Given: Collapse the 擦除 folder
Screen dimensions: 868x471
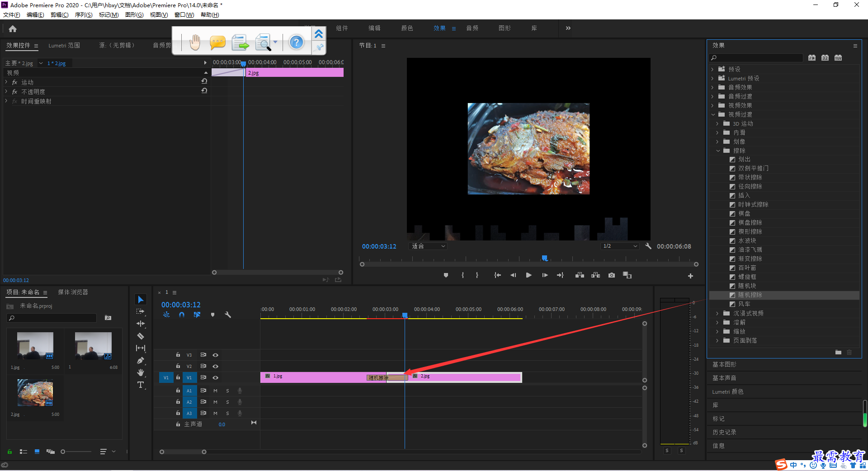Looking at the screenshot, I should 718,151.
